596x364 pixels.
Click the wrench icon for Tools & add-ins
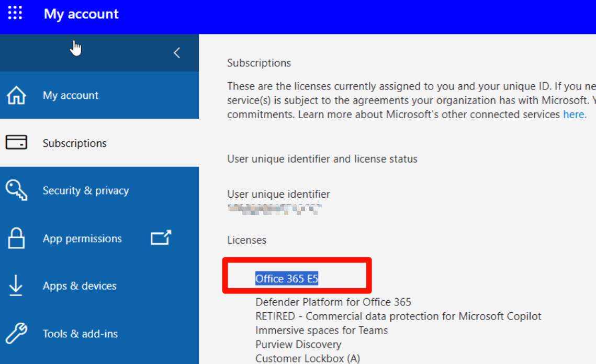pos(16,333)
